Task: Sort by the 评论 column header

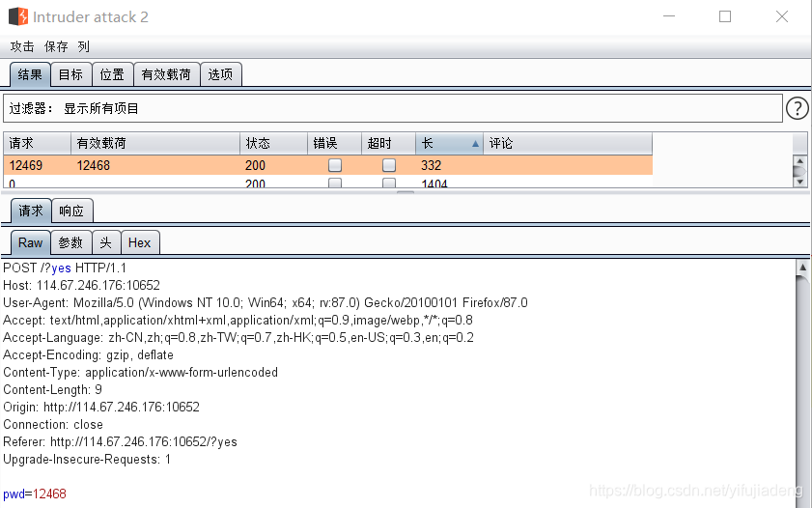Action: pyautogui.click(x=567, y=144)
